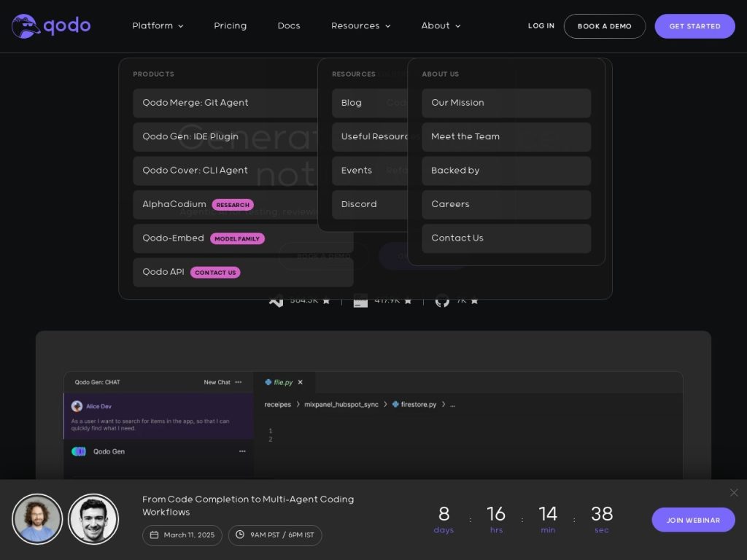Open the Docs link
747x560 pixels.
289,26
